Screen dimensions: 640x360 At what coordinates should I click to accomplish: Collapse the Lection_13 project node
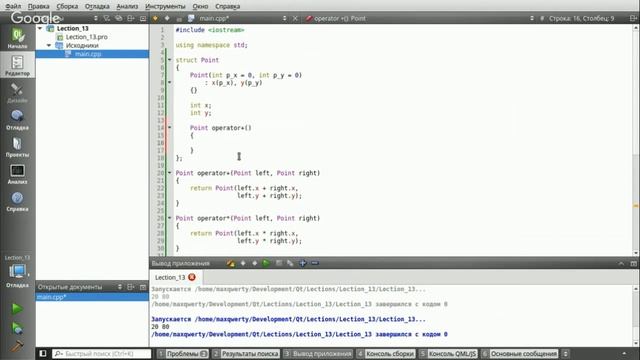click(40, 28)
